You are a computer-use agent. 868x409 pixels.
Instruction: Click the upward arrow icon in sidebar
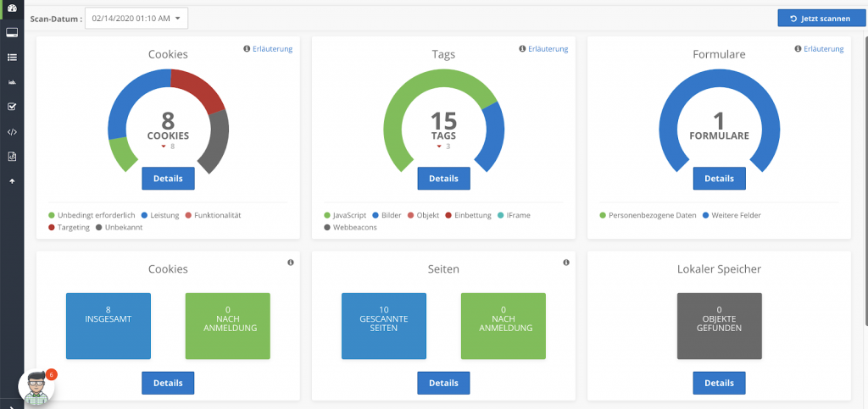pyautogui.click(x=12, y=180)
